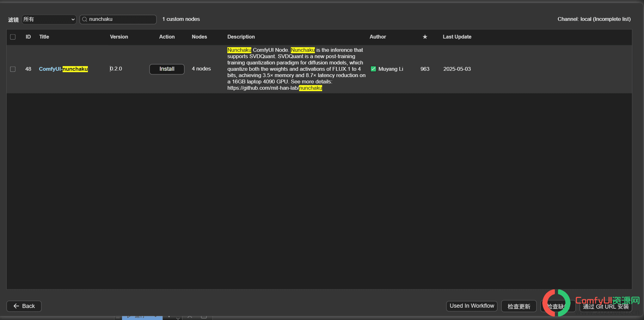Click the ID value 48
The height and width of the screenshot is (320, 644).
(x=28, y=69)
